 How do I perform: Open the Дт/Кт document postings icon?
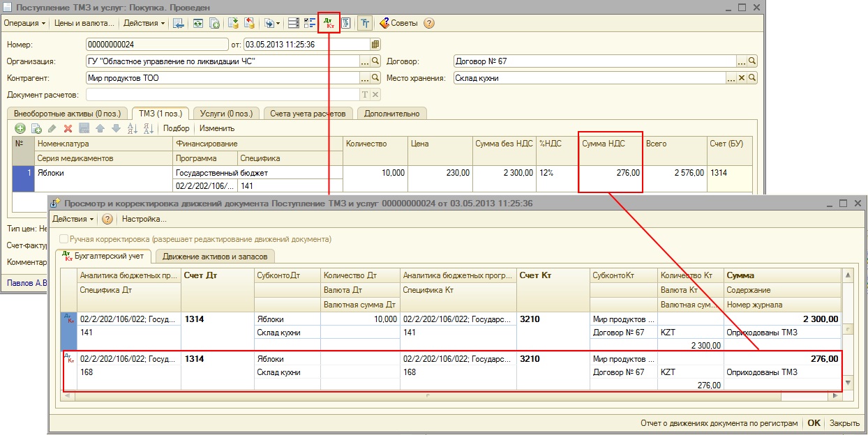[329, 23]
